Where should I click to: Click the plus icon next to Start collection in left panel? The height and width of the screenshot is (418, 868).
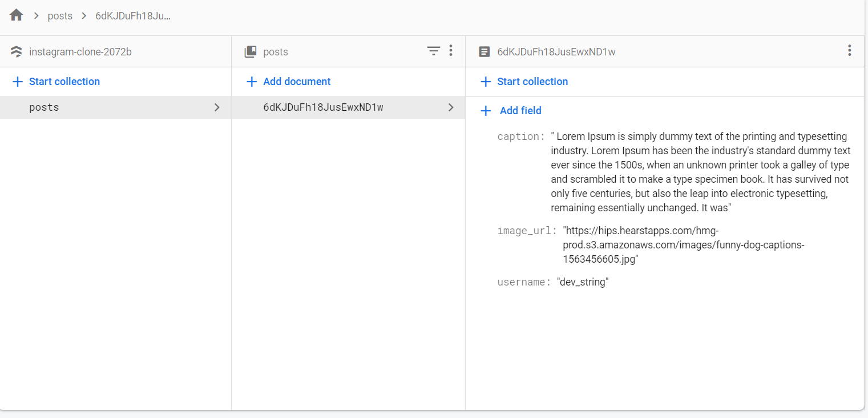[x=18, y=82]
